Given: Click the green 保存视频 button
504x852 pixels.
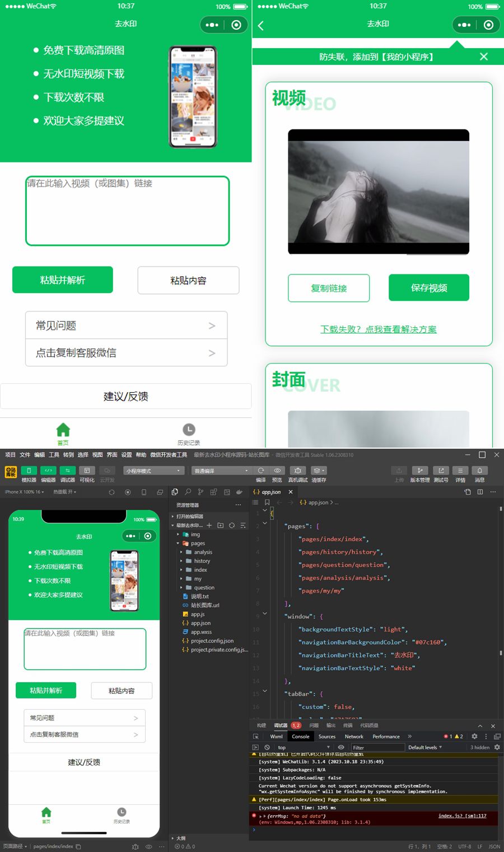Looking at the screenshot, I should tap(428, 288).
